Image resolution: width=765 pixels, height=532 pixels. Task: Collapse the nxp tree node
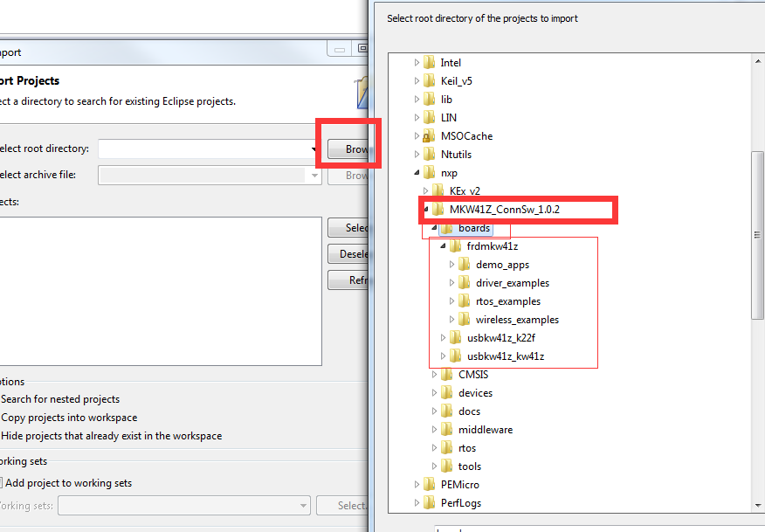click(417, 172)
